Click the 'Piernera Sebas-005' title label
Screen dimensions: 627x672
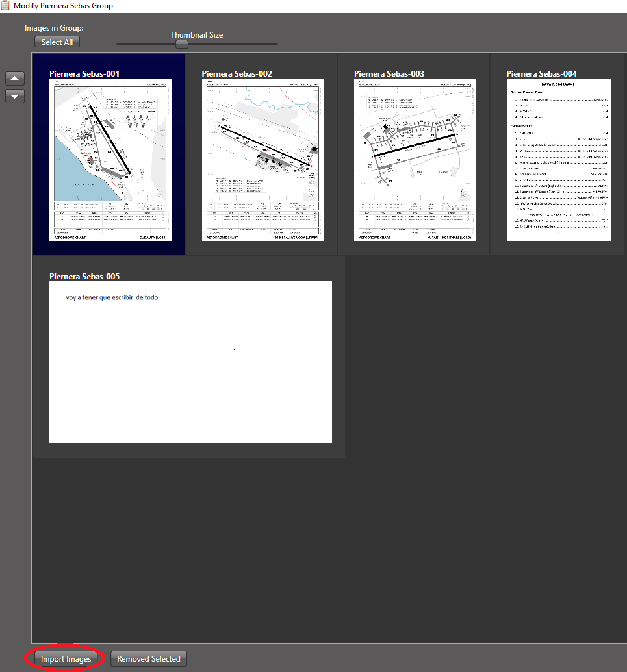[x=84, y=277]
